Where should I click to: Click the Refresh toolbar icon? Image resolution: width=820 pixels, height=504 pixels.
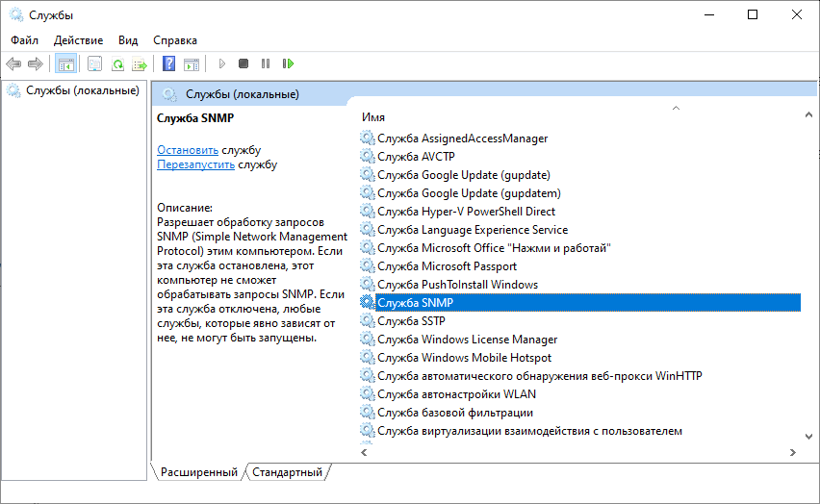pos(117,64)
